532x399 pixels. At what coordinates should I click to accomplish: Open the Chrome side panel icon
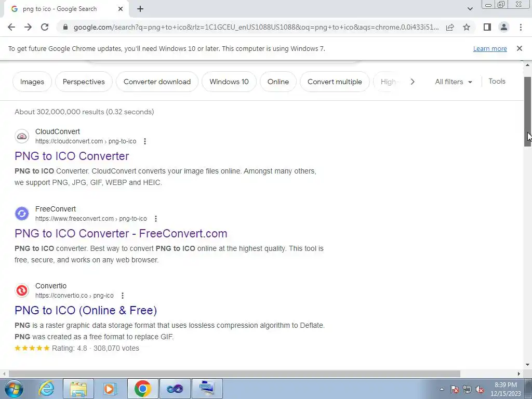click(487, 27)
